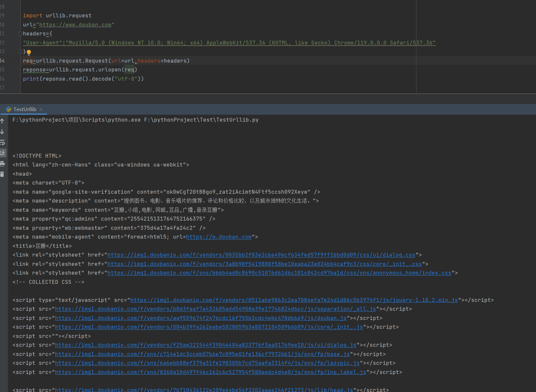Open the sns/fp/inp_label.js script link

(x=210, y=372)
